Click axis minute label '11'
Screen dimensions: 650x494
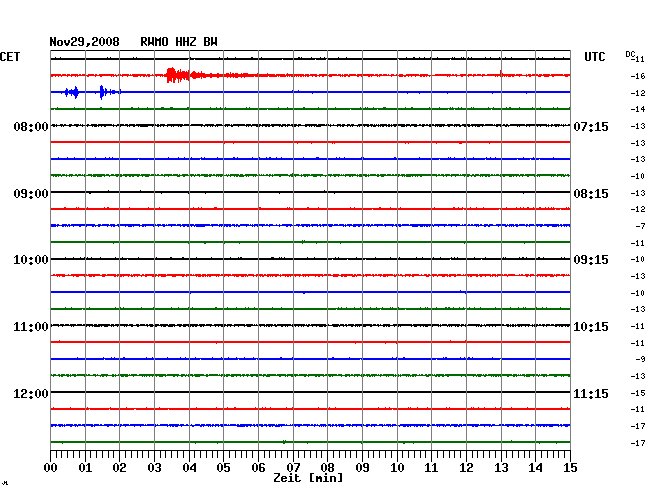coord(431,468)
